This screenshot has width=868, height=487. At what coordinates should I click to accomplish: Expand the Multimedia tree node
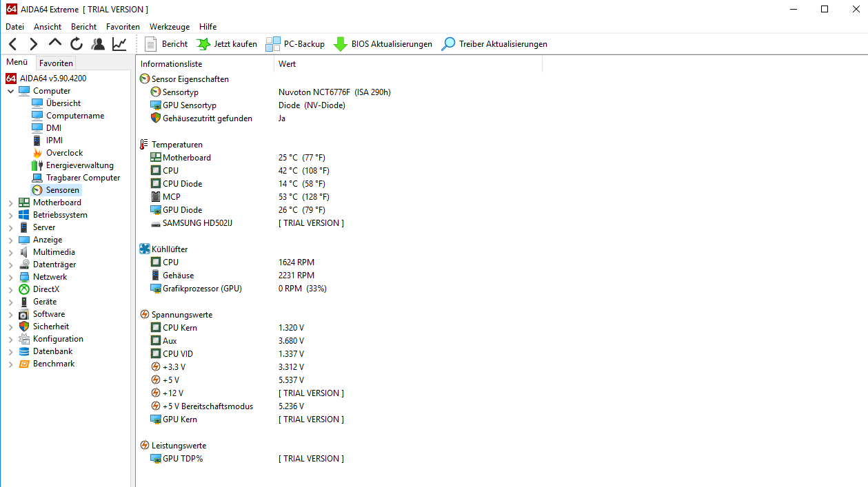tap(11, 252)
